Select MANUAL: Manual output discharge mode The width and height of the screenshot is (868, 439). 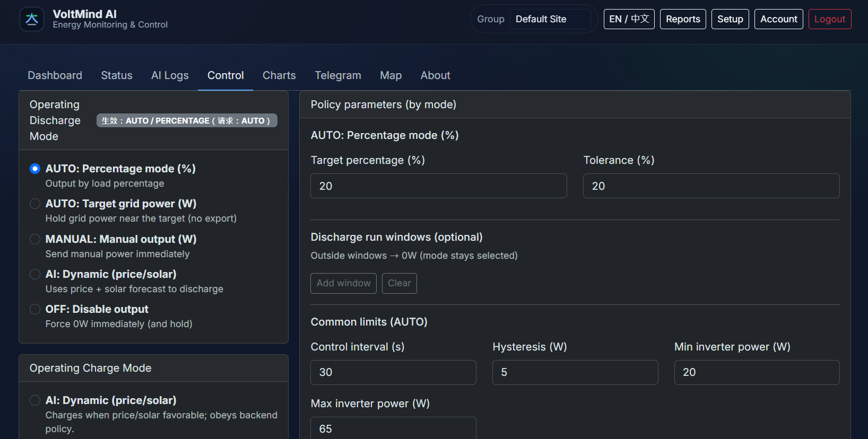[35, 239]
